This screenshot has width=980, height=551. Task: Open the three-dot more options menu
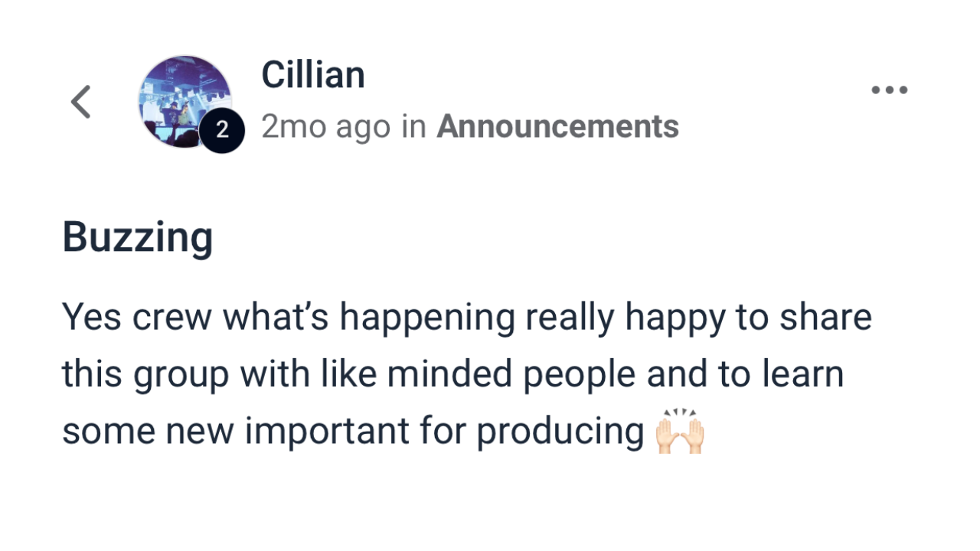coord(890,90)
